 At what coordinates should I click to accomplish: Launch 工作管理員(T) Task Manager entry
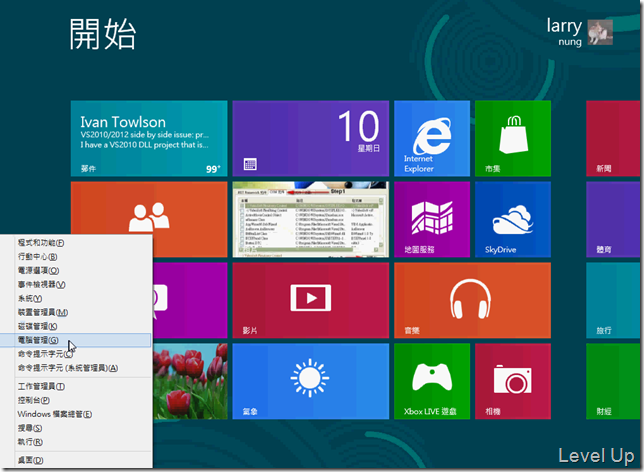[76, 387]
